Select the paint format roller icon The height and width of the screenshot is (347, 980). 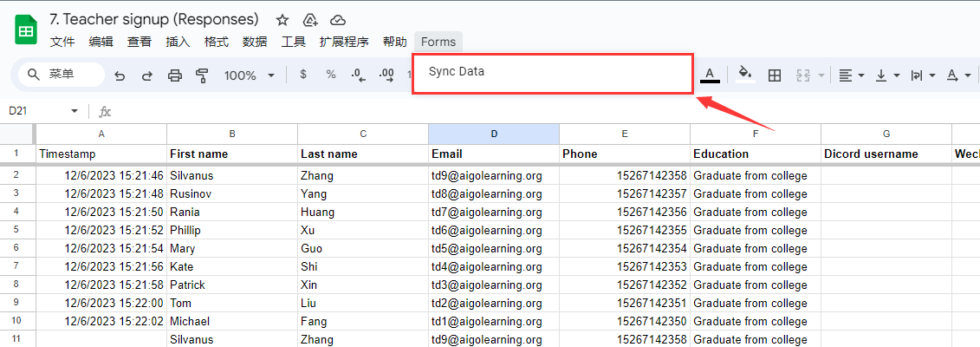[202, 75]
